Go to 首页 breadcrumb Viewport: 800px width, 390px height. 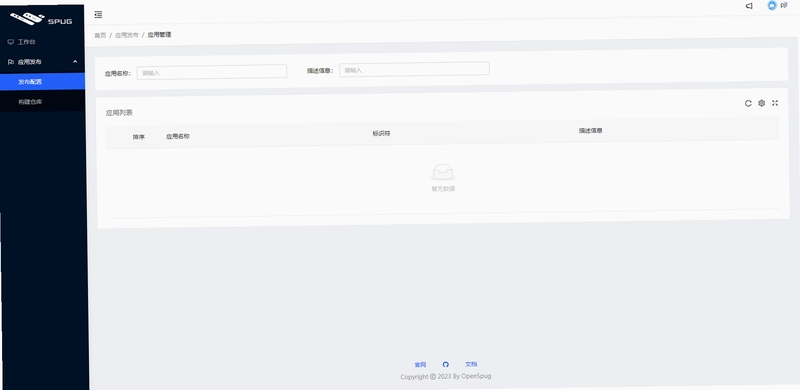point(100,35)
